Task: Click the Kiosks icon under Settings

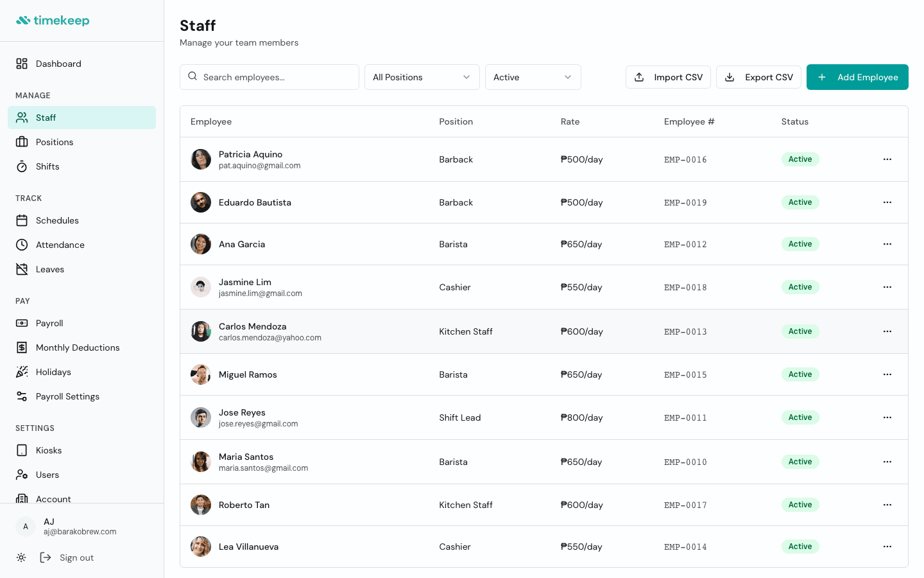Action: point(21,450)
